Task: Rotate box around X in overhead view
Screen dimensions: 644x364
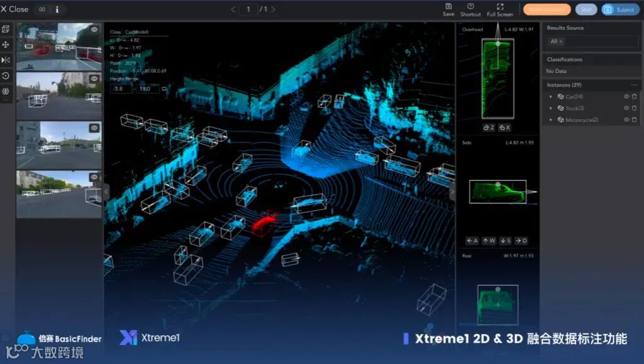Action: [x=504, y=127]
